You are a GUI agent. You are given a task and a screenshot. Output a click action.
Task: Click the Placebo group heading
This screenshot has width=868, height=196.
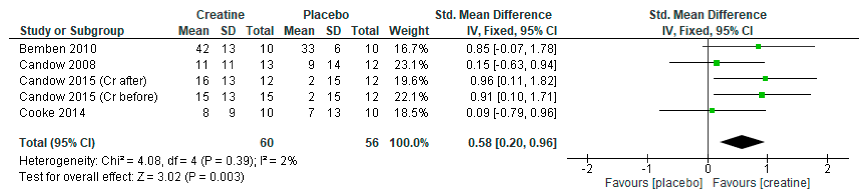pos(325,15)
